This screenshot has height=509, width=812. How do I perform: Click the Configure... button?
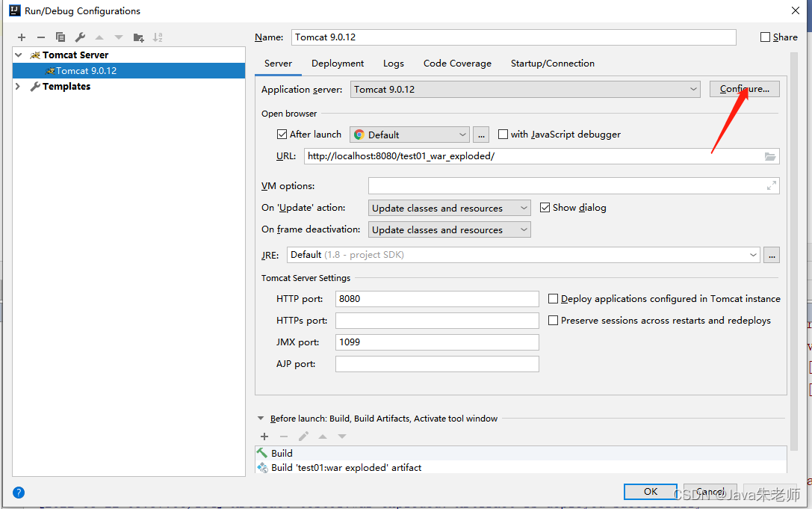tap(744, 89)
